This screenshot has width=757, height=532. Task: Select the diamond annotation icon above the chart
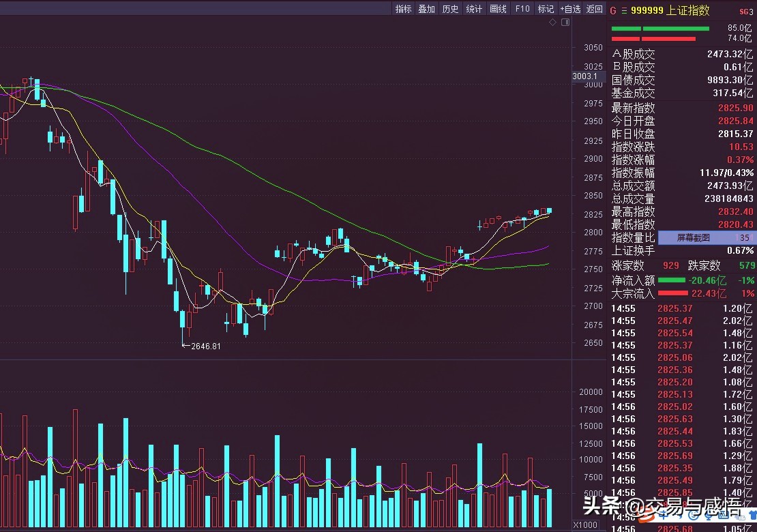click(552, 21)
